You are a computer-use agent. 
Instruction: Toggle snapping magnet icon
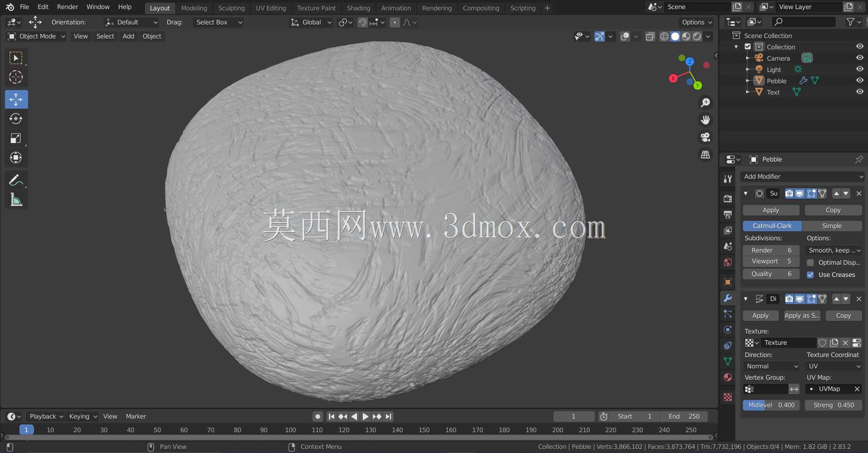point(362,22)
